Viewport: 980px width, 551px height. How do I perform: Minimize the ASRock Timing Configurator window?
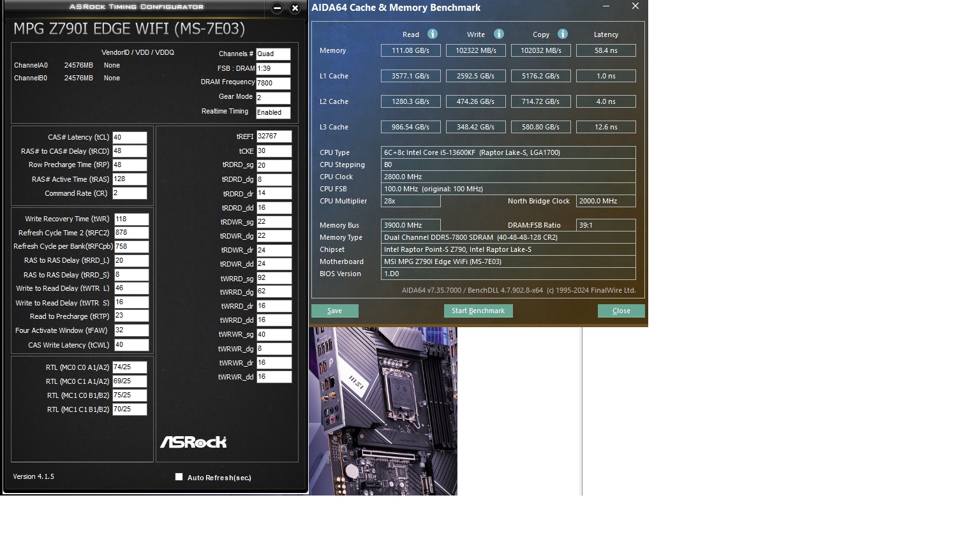tap(277, 8)
